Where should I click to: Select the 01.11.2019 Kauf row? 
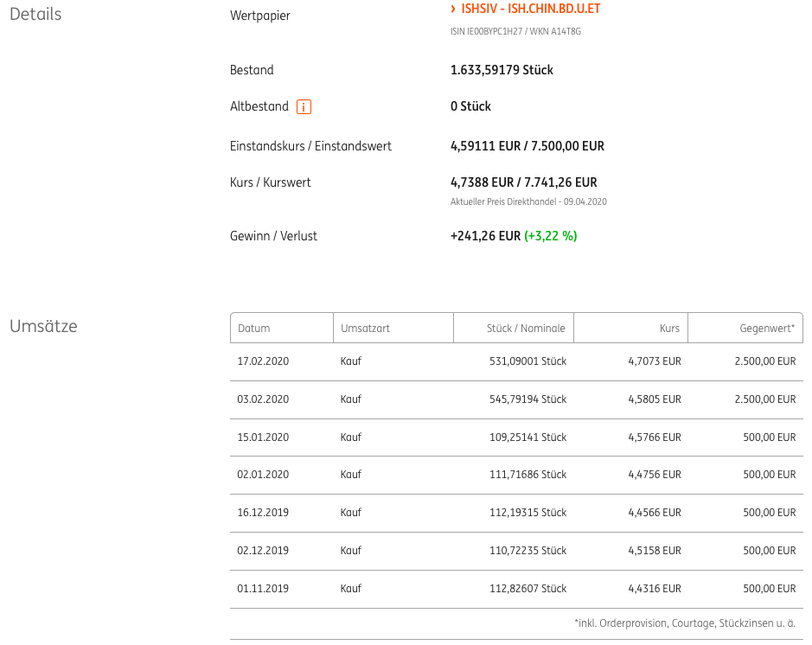[516, 589]
